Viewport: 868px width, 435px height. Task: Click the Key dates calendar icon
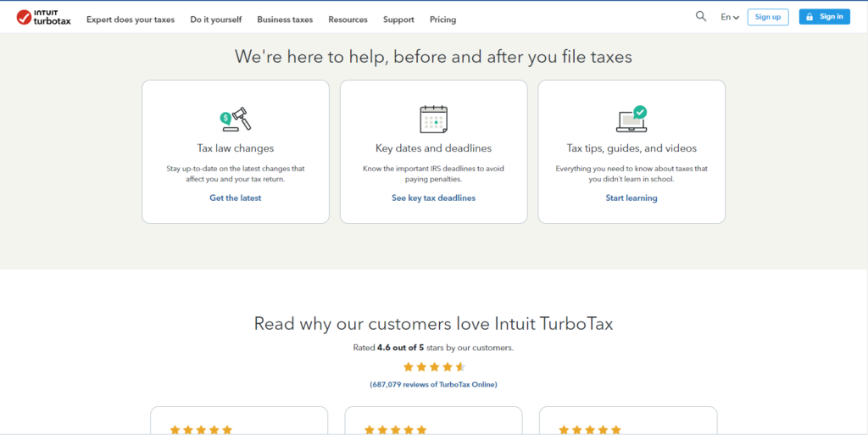coord(433,119)
